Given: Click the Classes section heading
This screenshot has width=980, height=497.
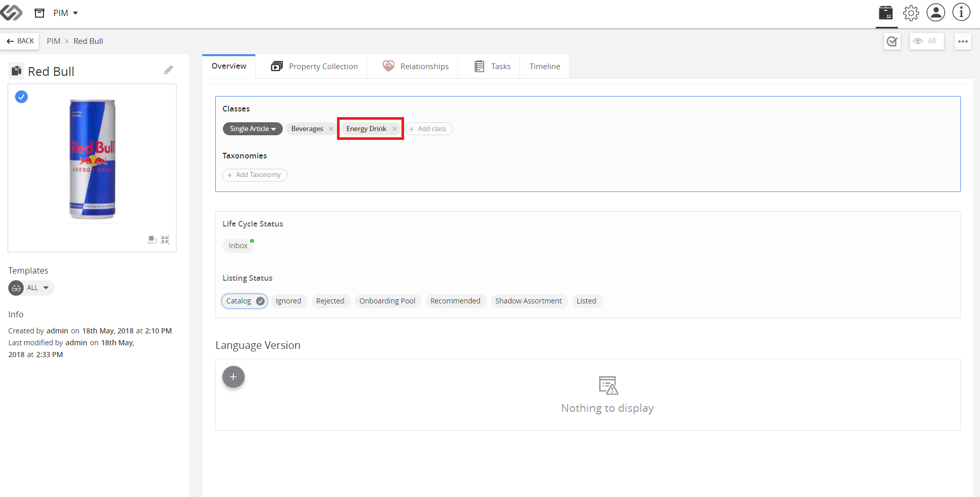Looking at the screenshot, I should [236, 109].
